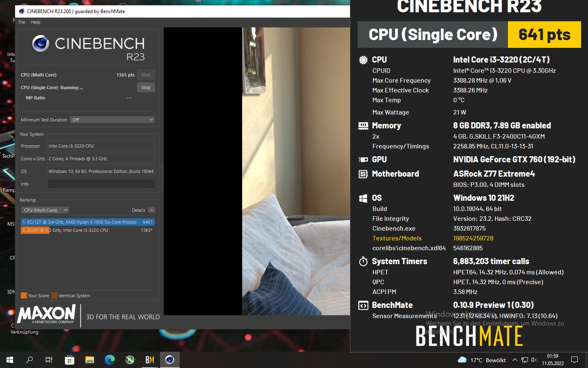The height and width of the screenshot is (368, 588).
Task: Click the BenchMate CPU chip icon
Action: pos(363,60)
